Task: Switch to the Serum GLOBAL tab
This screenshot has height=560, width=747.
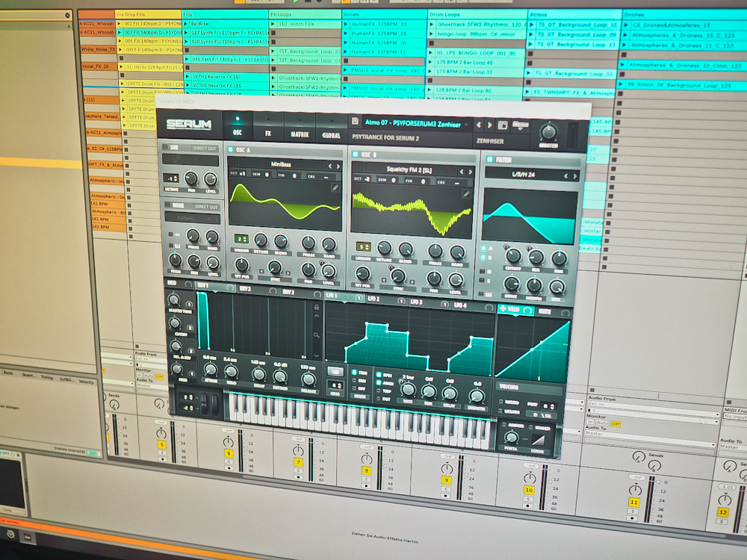Action: (x=331, y=129)
